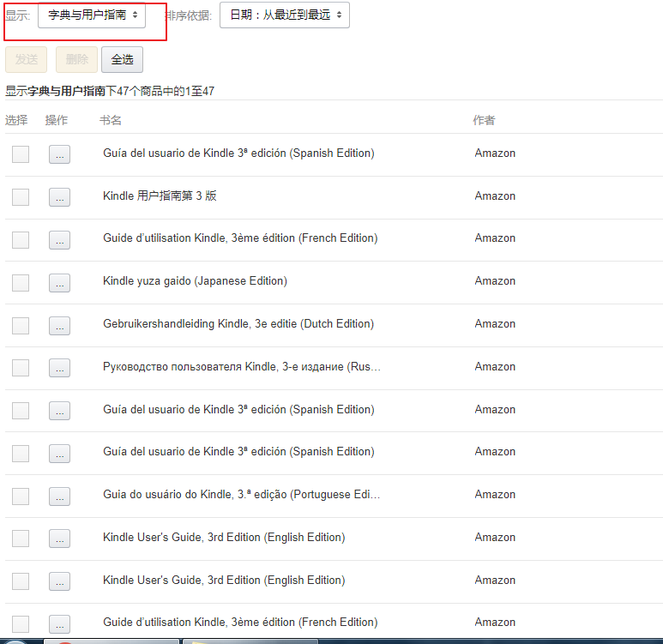Viewport: 663px width, 644px height.
Task: Open actions button for Portuguese edition guide
Action: 60,496
